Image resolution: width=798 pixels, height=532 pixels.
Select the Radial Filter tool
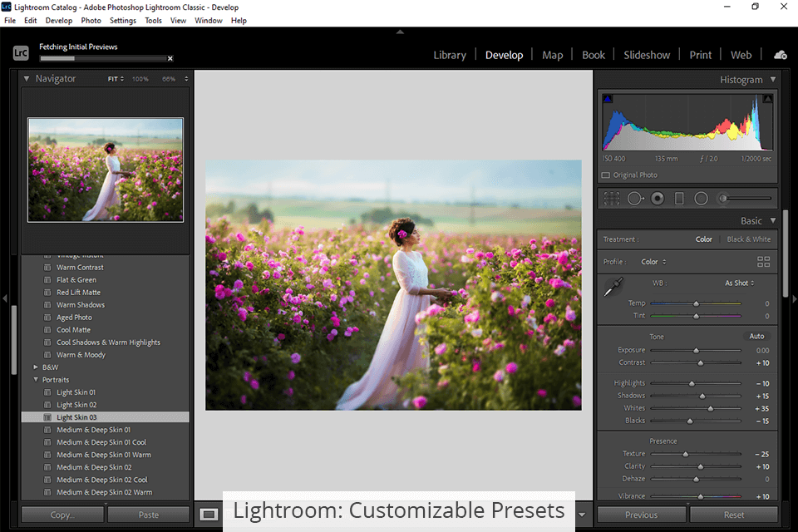point(701,199)
